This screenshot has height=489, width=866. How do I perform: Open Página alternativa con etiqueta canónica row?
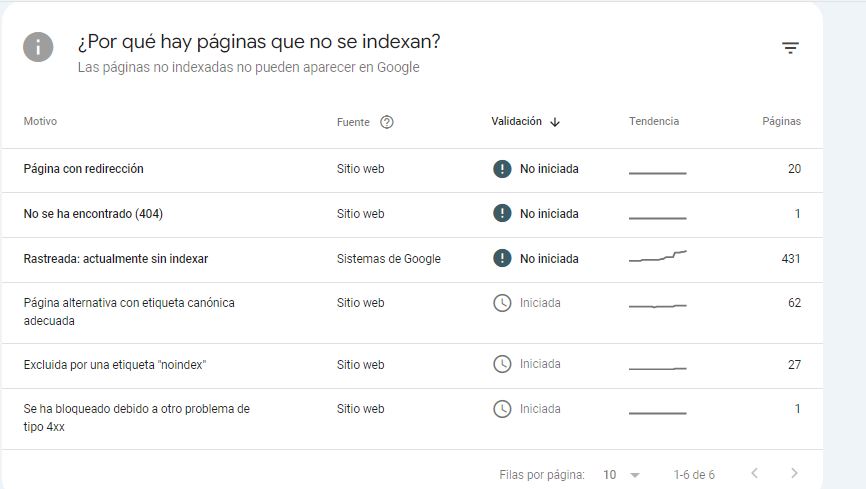412,313
